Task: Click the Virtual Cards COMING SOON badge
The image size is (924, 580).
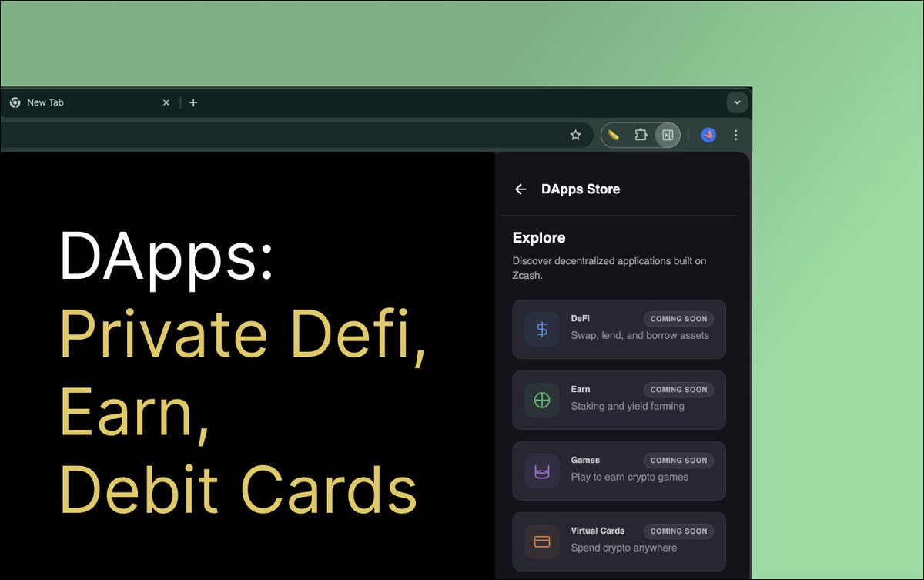Action: [678, 531]
